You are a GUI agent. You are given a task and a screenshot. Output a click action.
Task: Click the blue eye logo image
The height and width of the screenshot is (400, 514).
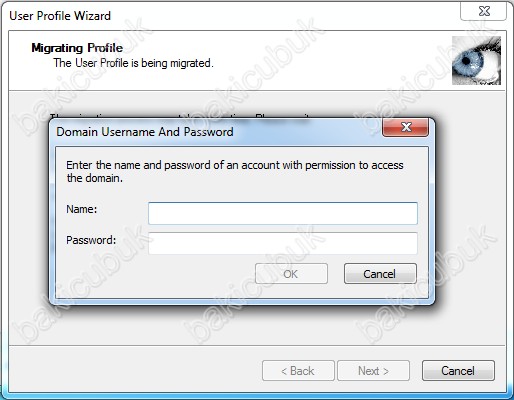pyautogui.click(x=476, y=60)
